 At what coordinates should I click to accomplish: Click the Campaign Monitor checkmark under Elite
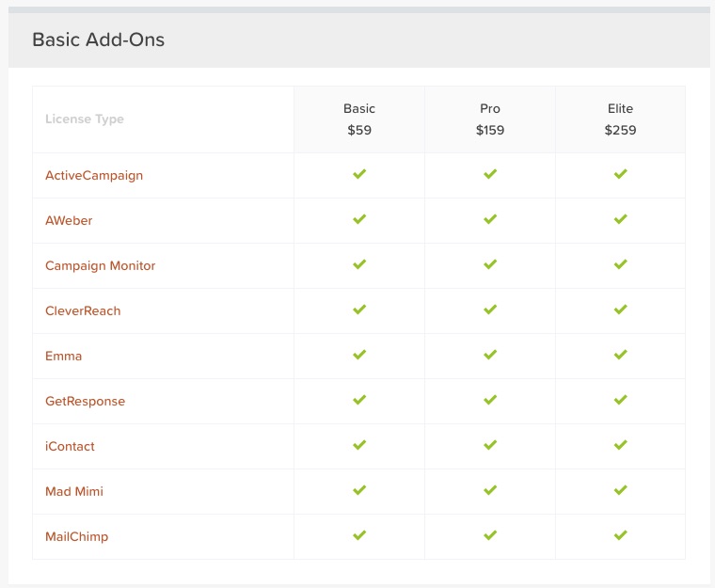tap(621, 264)
